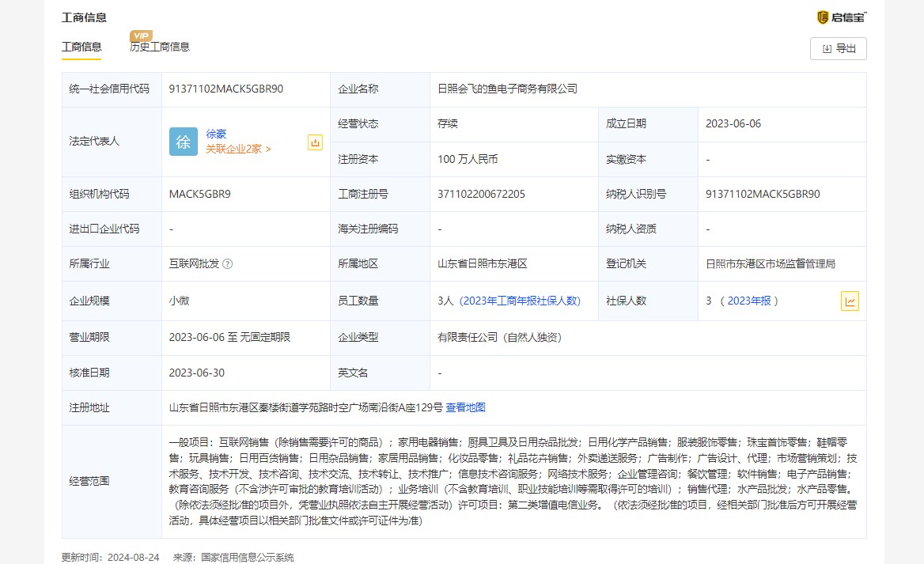Image resolution: width=924 pixels, height=564 pixels.
Task: Select the approval date 2023-06-30
Action: 197,373
